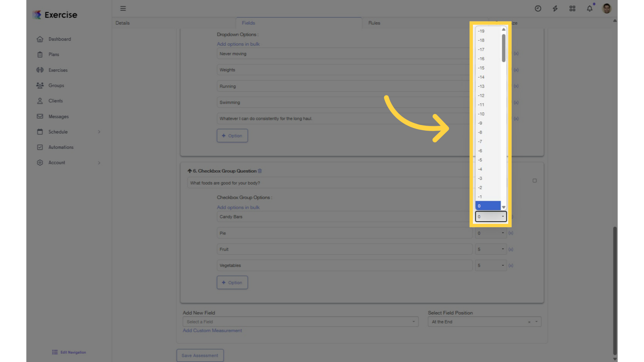The height and width of the screenshot is (362, 644).
Task: Switch to the Rules tab
Action: coord(374,23)
